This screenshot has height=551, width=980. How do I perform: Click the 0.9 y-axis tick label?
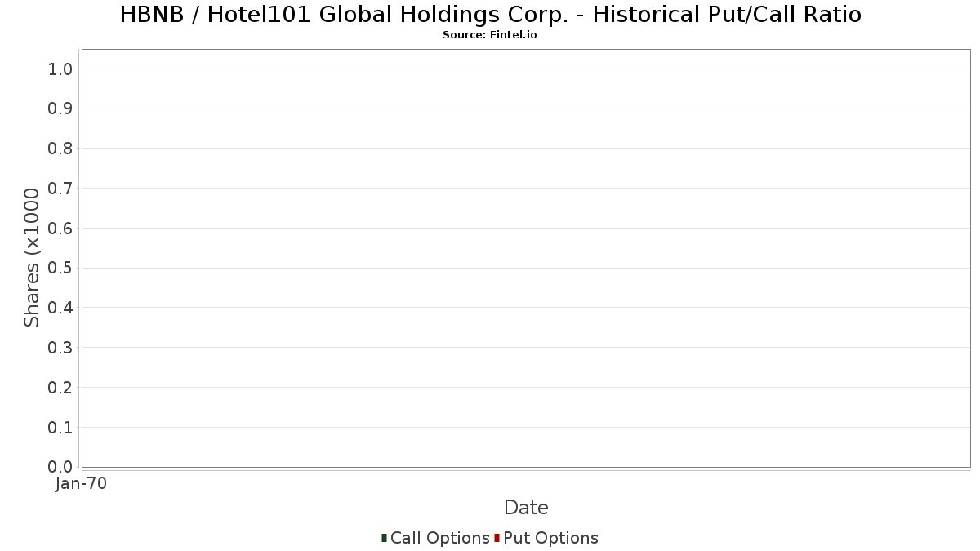(60, 109)
